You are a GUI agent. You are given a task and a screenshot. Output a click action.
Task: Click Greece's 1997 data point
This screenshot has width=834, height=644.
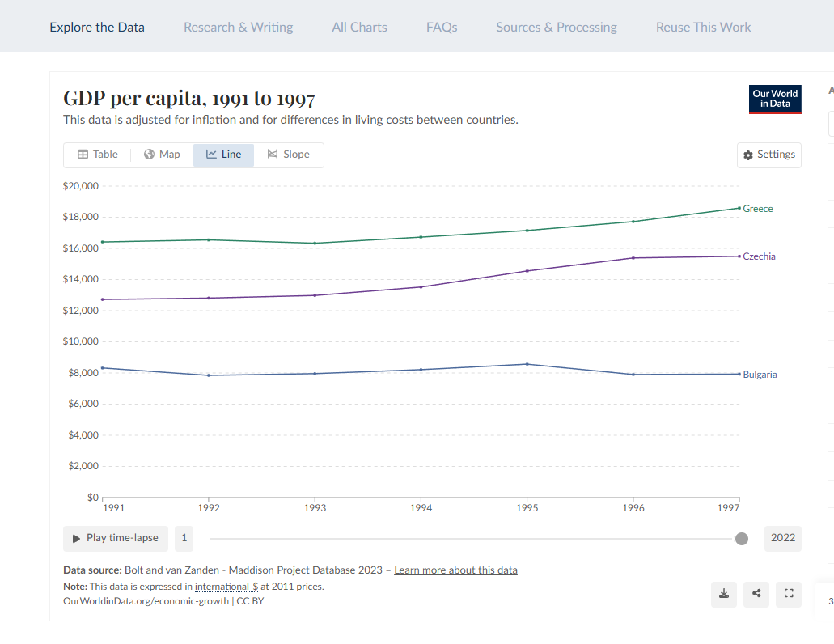pyautogui.click(x=739, y=208)
